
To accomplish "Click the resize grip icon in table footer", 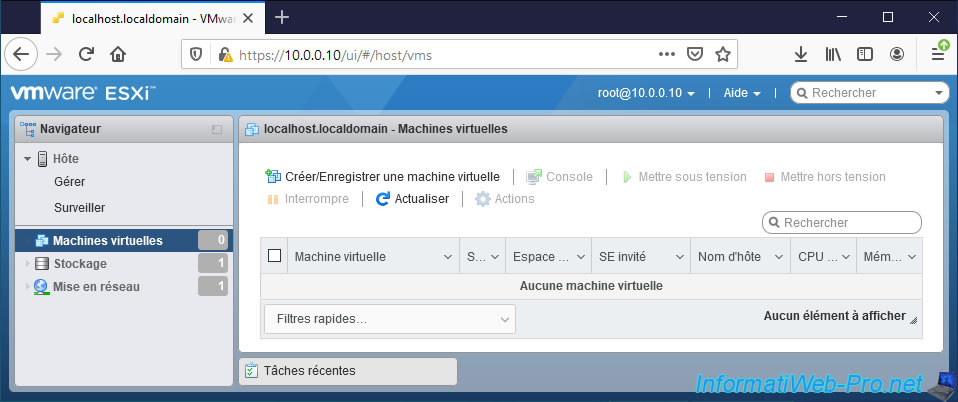I will 913,320.
